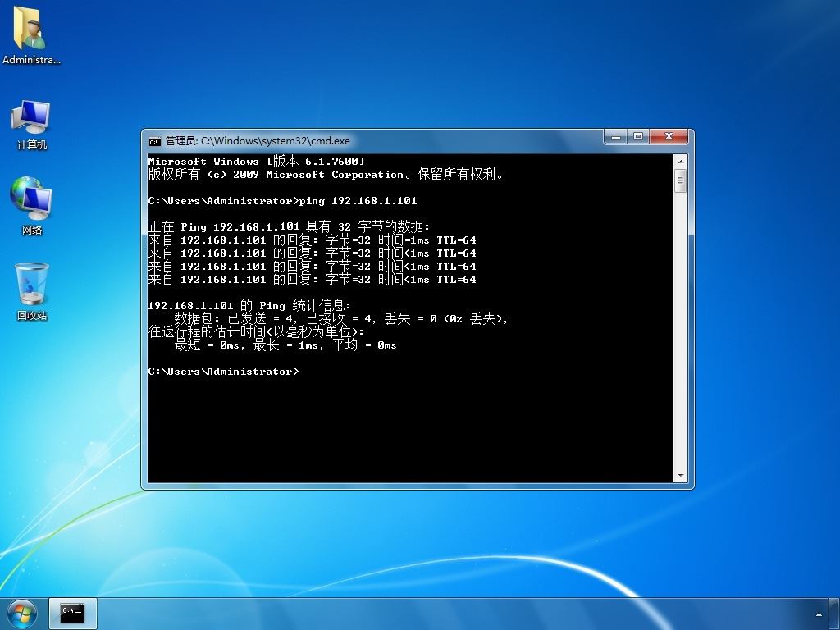
Task: Select the 回收站 recycle bin icon
Action: click(32, 291)
